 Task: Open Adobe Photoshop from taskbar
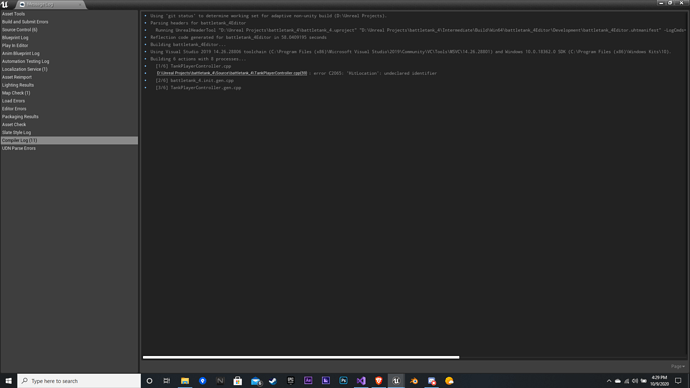tap(343, 381)
